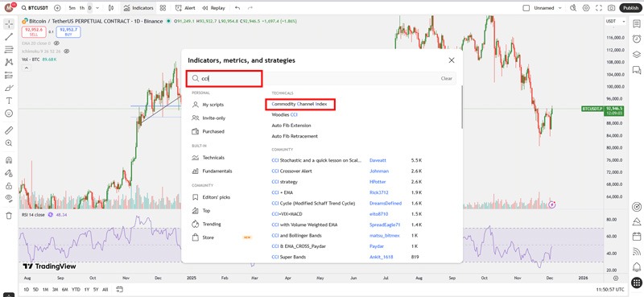Image resolution: width=644 pixels, height=297 pixels.
Task: Open the object tree layers icon
Action: point(637,54)
